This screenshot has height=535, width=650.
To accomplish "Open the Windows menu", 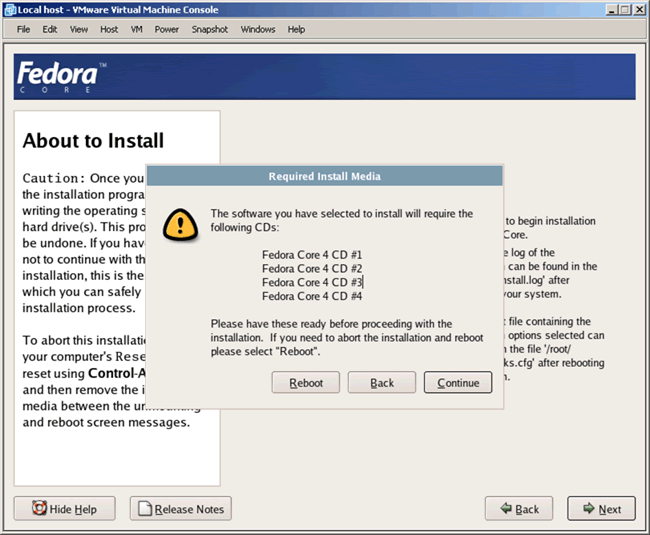I will (258, 29).
